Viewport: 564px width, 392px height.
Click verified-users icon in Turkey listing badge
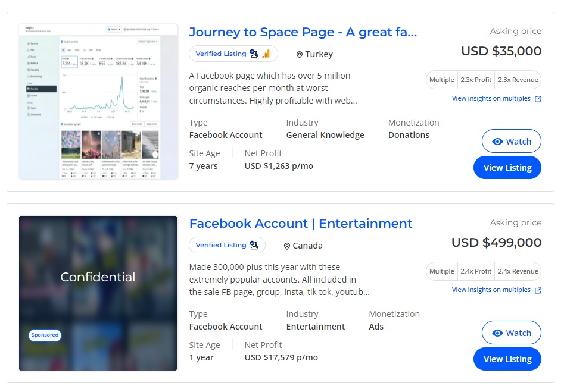pyautogui.click(x=254, y=54)
